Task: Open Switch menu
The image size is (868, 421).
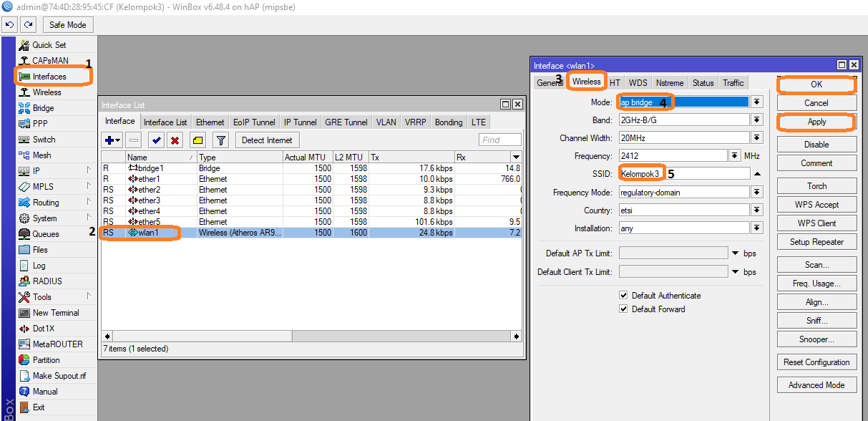Action: pyautogui.click(x=44, y=140)
